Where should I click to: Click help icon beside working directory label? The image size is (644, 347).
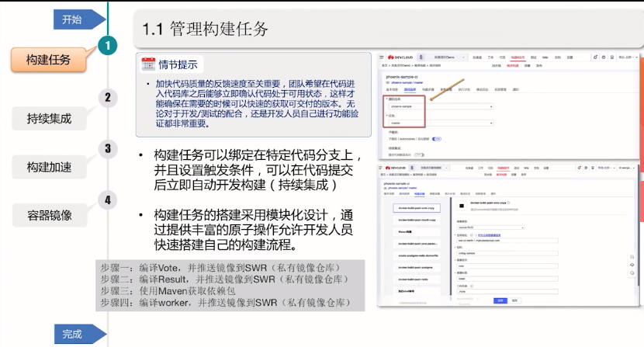coord(472,286)
